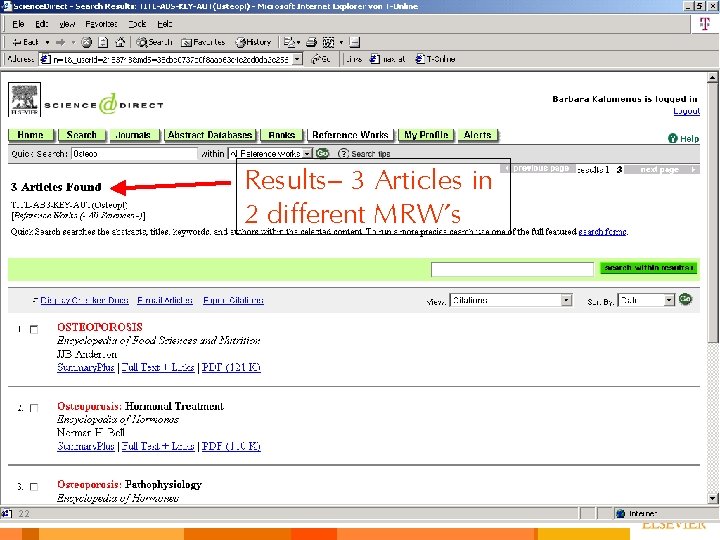The width and height of the screenshot is (720, 540).
Task: Click E-mail Articles link
Action: 165,300
